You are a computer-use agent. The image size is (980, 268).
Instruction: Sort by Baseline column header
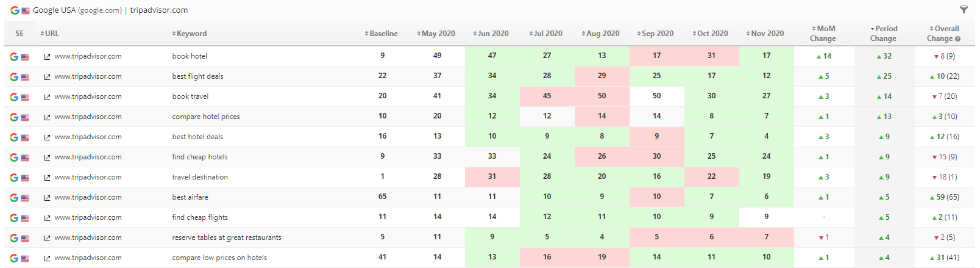(382, 34)
